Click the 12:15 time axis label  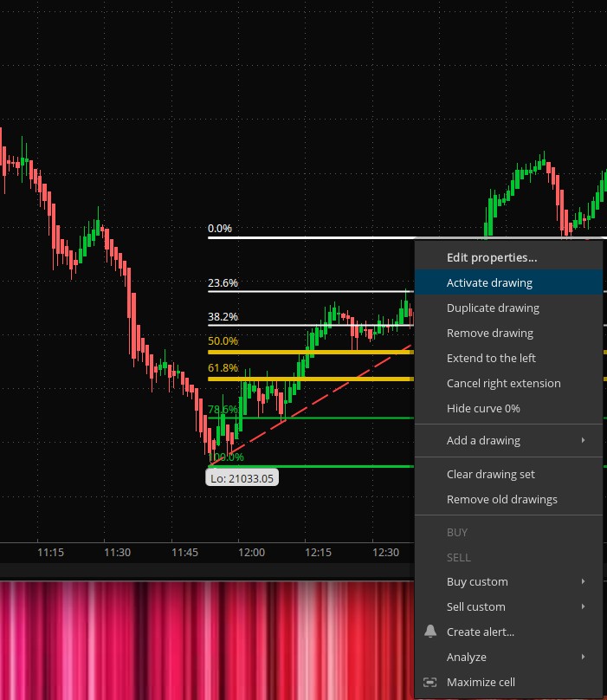319,553
